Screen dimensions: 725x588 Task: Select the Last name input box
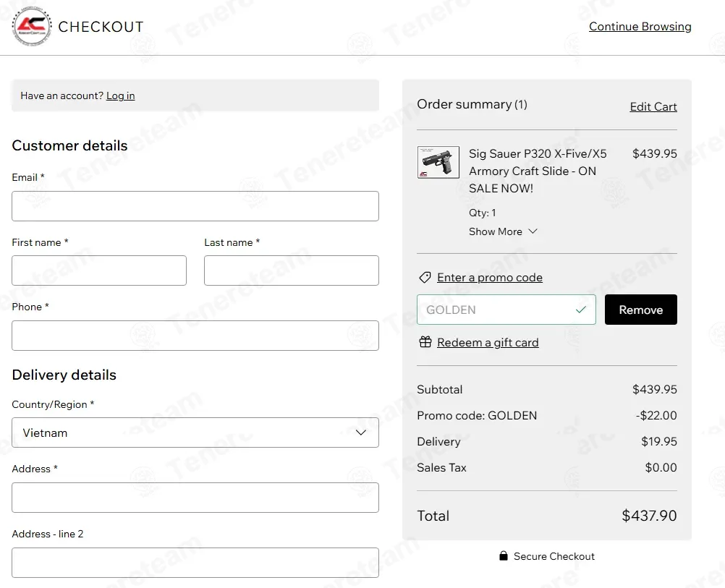pos(291,270)
